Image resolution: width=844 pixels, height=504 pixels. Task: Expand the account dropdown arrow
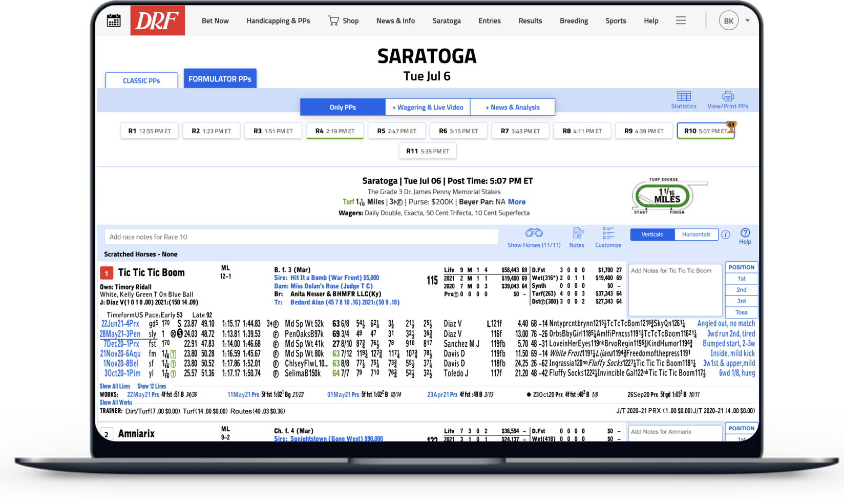pyautogui.click(x=747, y=20)
